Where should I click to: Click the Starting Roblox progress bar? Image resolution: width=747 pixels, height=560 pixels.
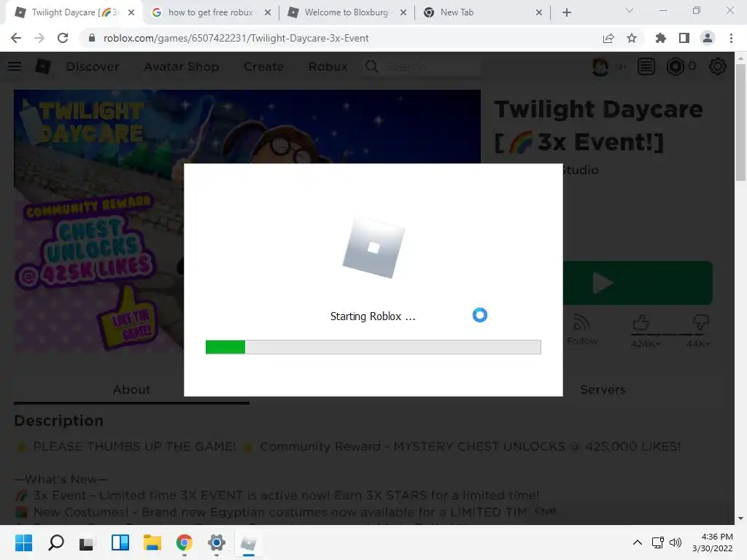pos(373,346)
